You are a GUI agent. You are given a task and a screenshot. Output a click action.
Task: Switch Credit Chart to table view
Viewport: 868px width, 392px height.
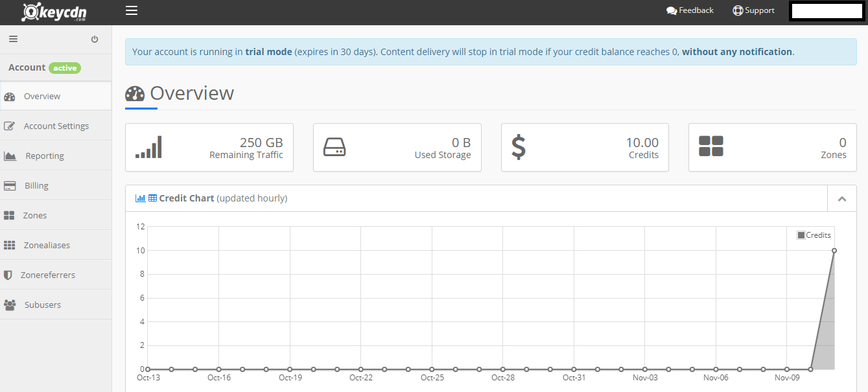click(x=152, y=198)
